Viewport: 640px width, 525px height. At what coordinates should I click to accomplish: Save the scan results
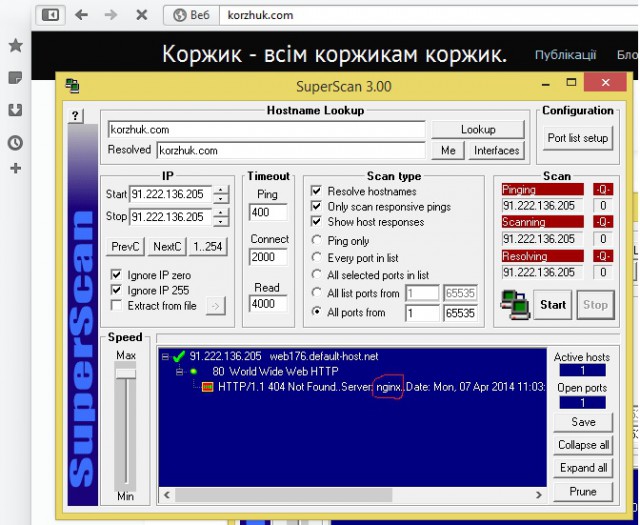point(583,422)
